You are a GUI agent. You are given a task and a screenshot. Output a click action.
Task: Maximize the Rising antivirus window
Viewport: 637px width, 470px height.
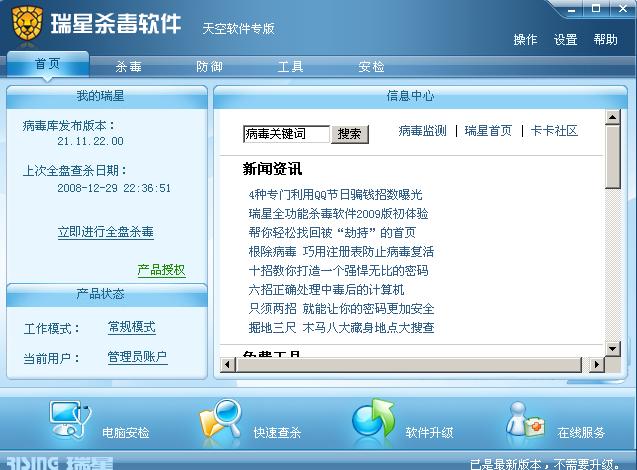pos(596,9)
